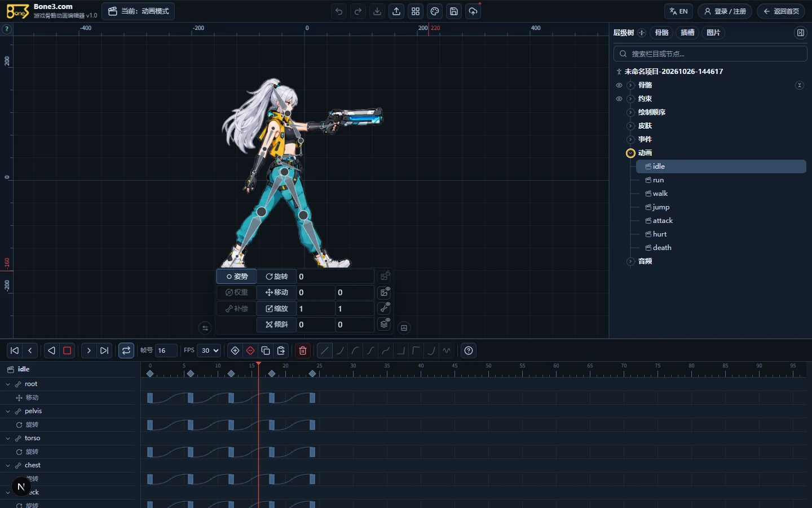Expand the 事件 tree node

click(630, 139)
